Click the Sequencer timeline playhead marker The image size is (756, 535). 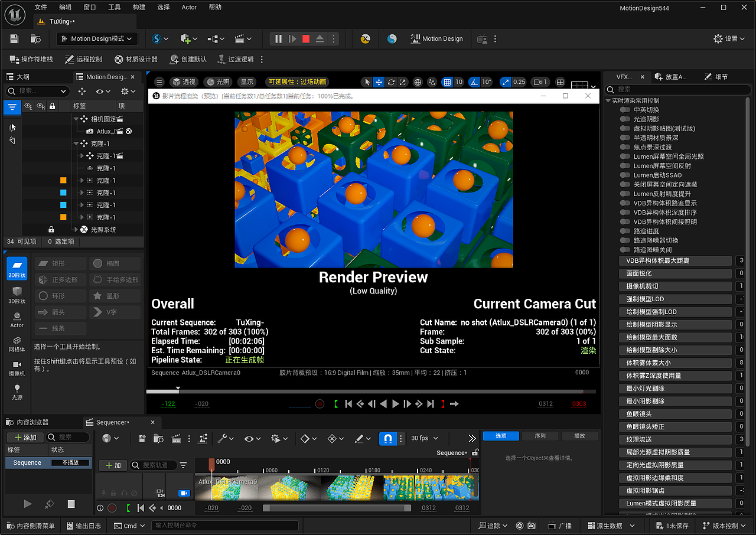(211, 464)
